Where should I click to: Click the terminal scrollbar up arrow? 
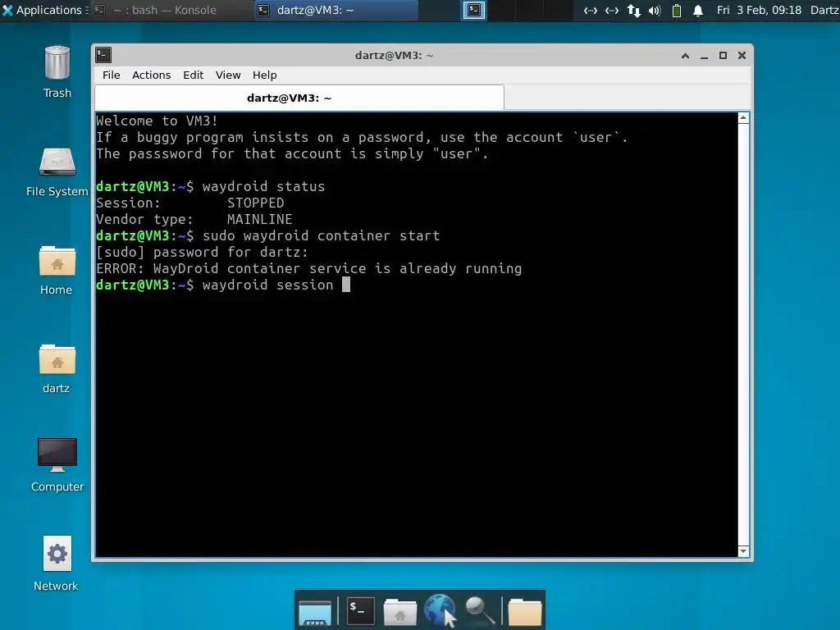[x=743, y=118]
